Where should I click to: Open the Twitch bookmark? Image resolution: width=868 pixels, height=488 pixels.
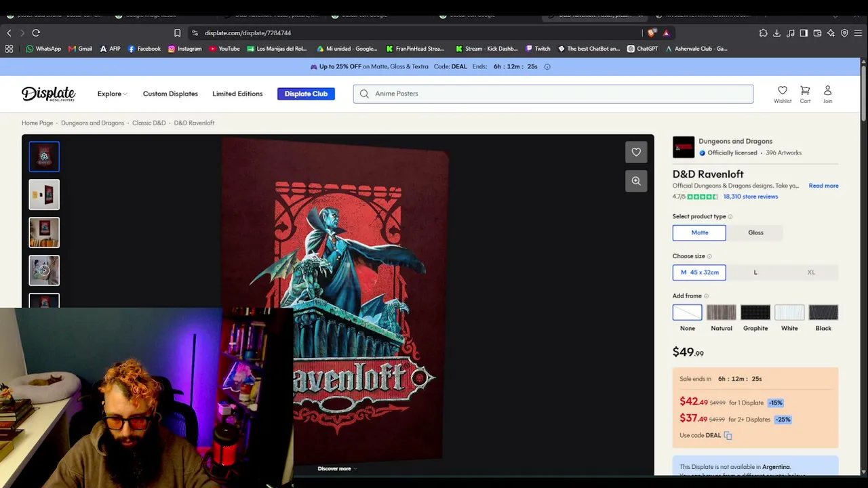point(538,49)
